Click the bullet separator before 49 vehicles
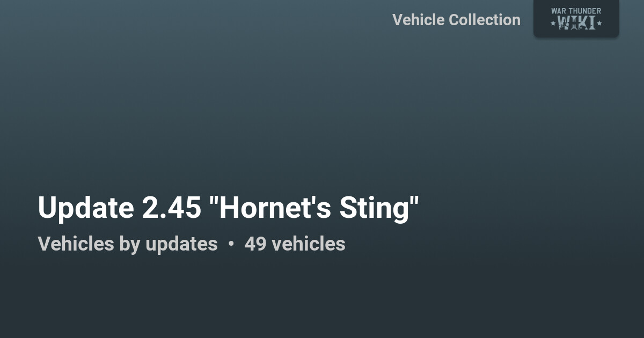 point(231,244)
